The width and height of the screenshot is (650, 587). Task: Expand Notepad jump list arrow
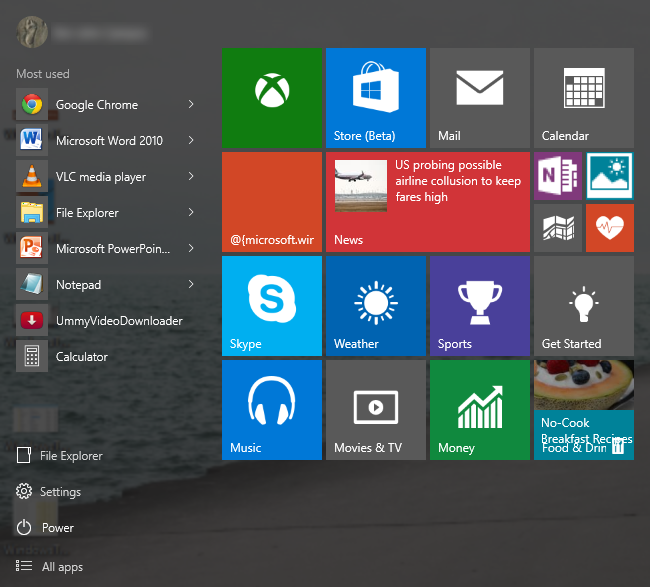pyautogui.click(x=191, y=284)
